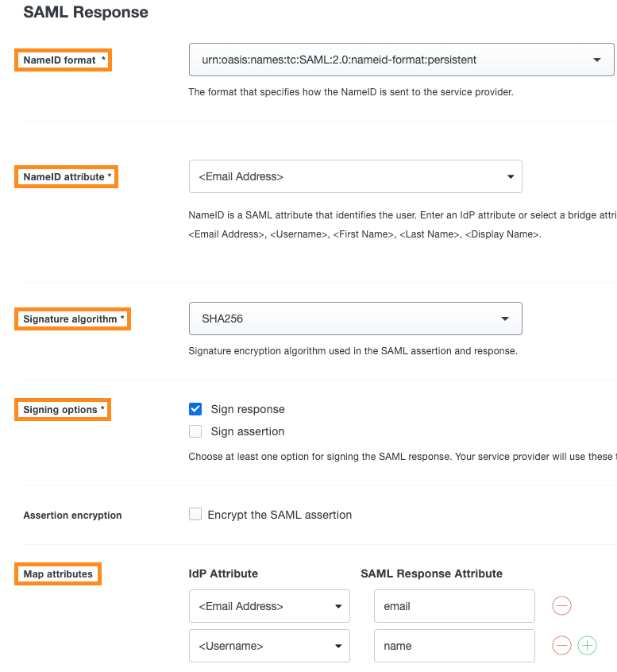Check Encrypt the SAML assertion
Viewport: 617px width, 672px height.
(x=195, y=514)
